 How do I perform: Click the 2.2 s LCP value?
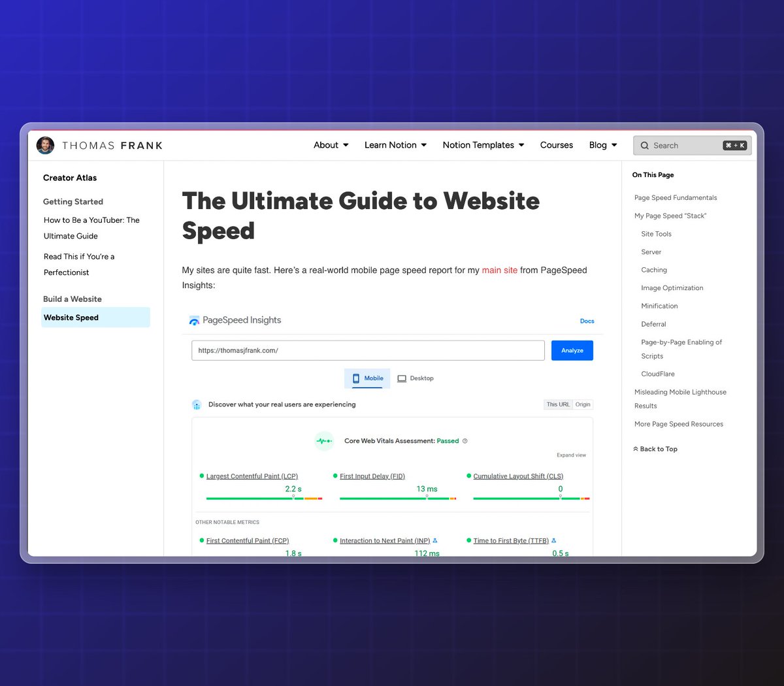click(293, 489)
